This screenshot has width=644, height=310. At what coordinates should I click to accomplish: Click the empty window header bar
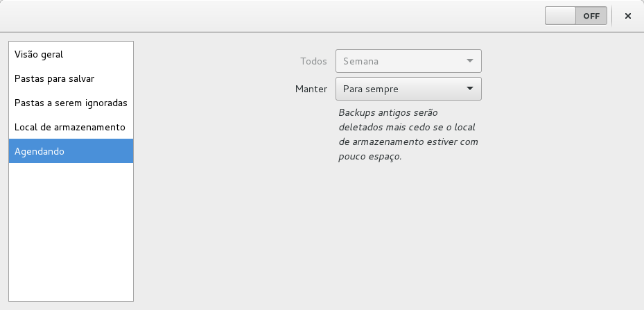point(277,16)
